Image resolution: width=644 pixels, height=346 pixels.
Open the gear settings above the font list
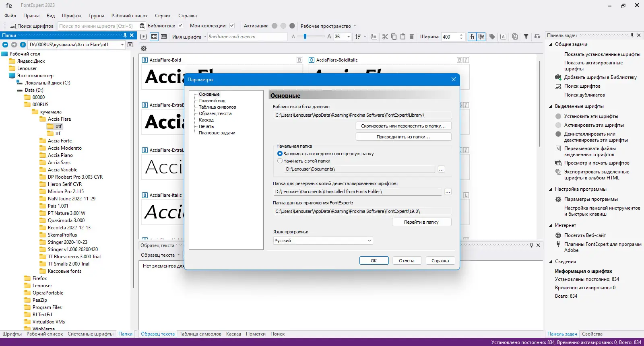coord(144,49)
